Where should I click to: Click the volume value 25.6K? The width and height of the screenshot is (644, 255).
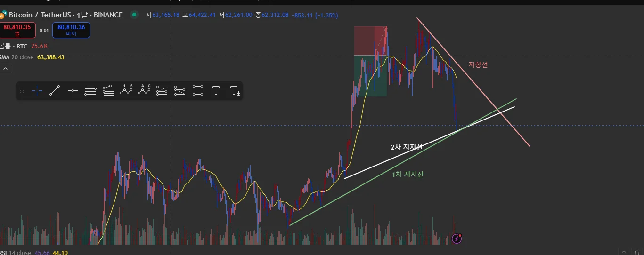(40, 46)
